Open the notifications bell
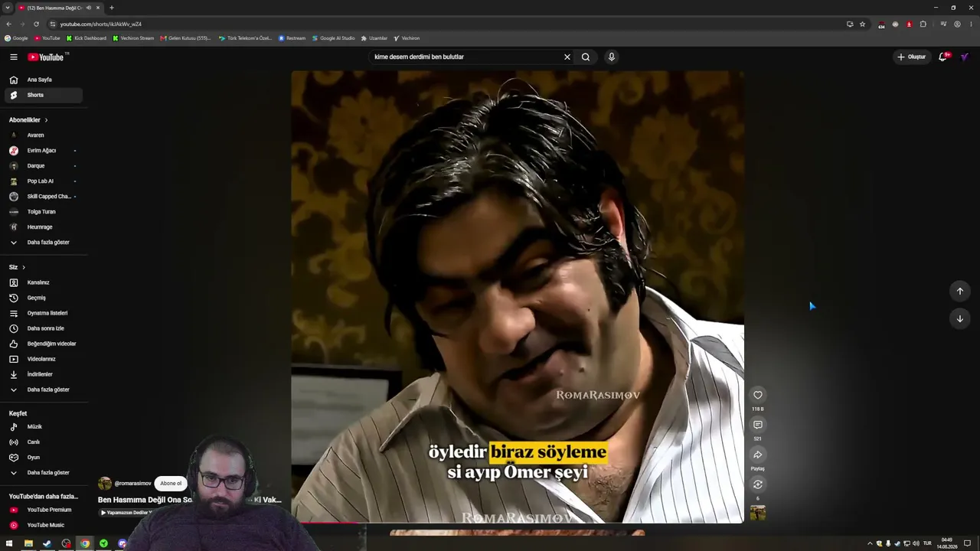The width and height of the screenshot is (980, 551). [x=943, y=57]
